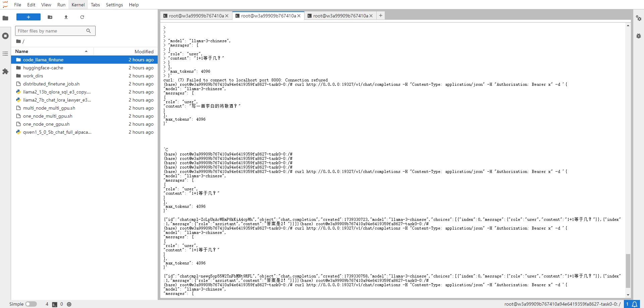
Task: Open the Table of Contents sidebar
Action: click(x=5, y=54)
